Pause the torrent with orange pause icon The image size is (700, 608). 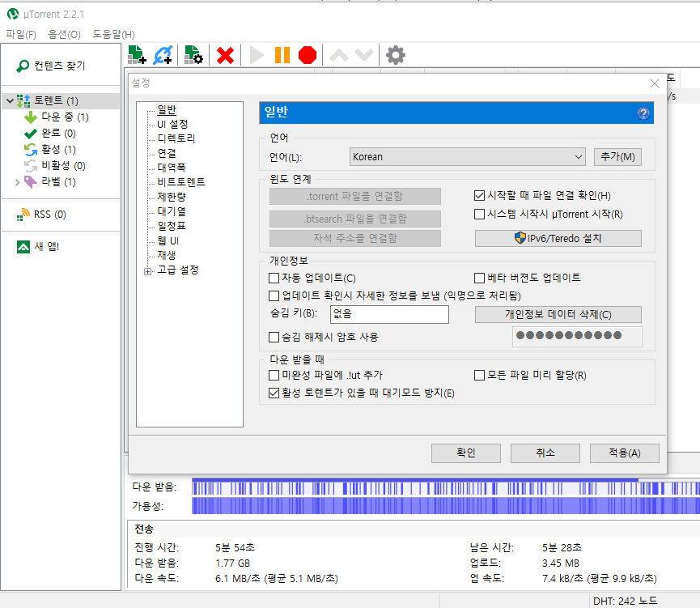pos(282,55)
